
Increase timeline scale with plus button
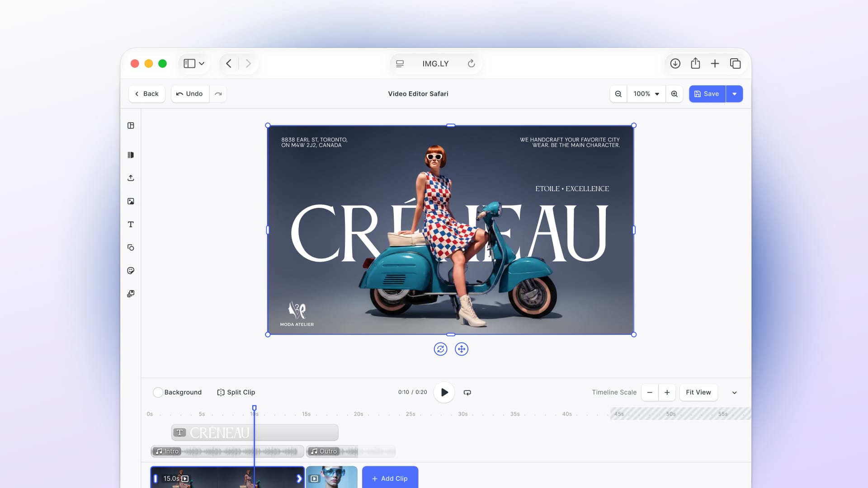pyautogui.click(x=667, y=393)
